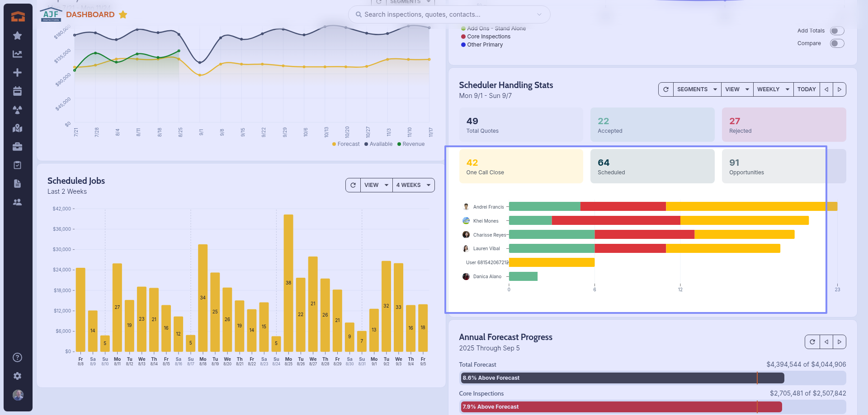
Task: Open the VIEW menu in Scheduler Stats
Action: (x=737, y=89)
